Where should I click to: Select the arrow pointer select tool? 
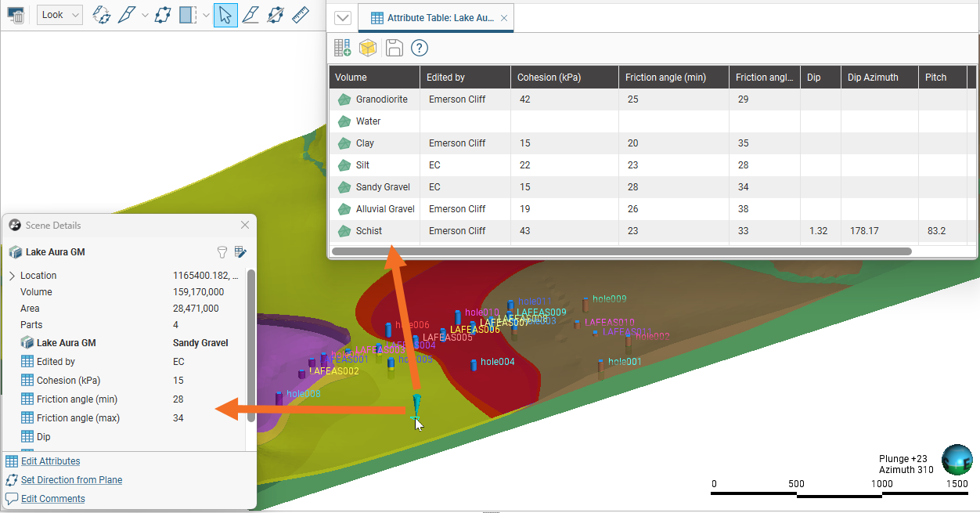tap(225, 15)
